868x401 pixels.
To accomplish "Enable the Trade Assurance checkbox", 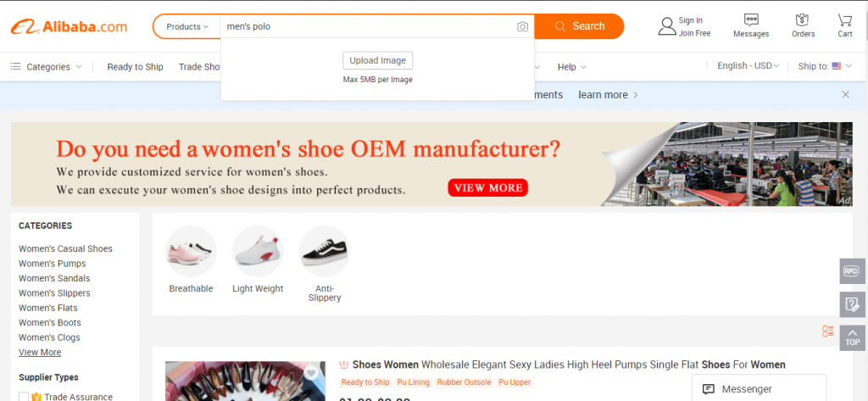I will 24,397.
